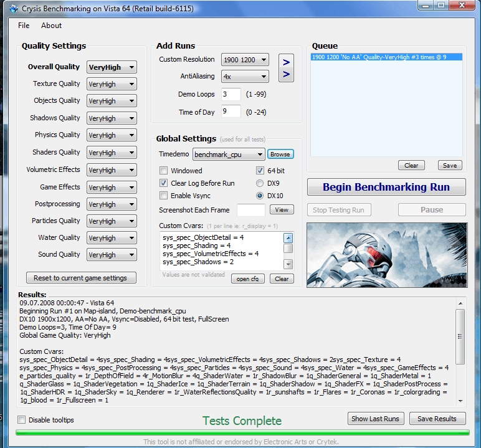Open Physics Quality dropdown
Image resolution: width=481 pixels, height=448 pixels.
(x=112, y=135)
